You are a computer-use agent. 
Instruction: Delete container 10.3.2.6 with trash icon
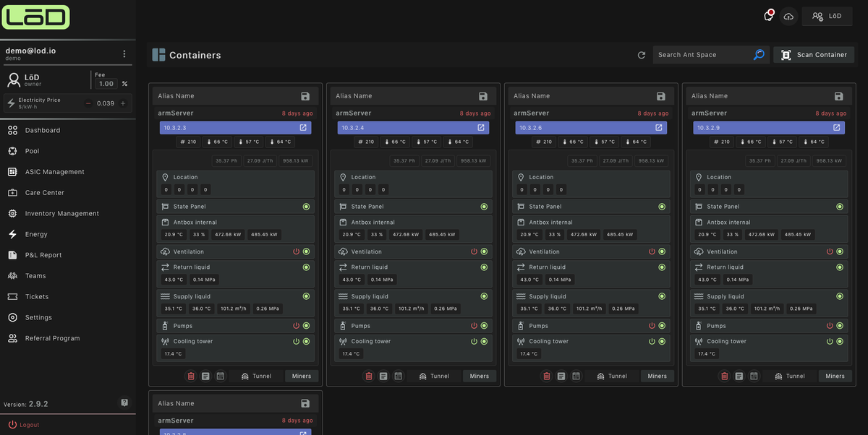point(547,376)
